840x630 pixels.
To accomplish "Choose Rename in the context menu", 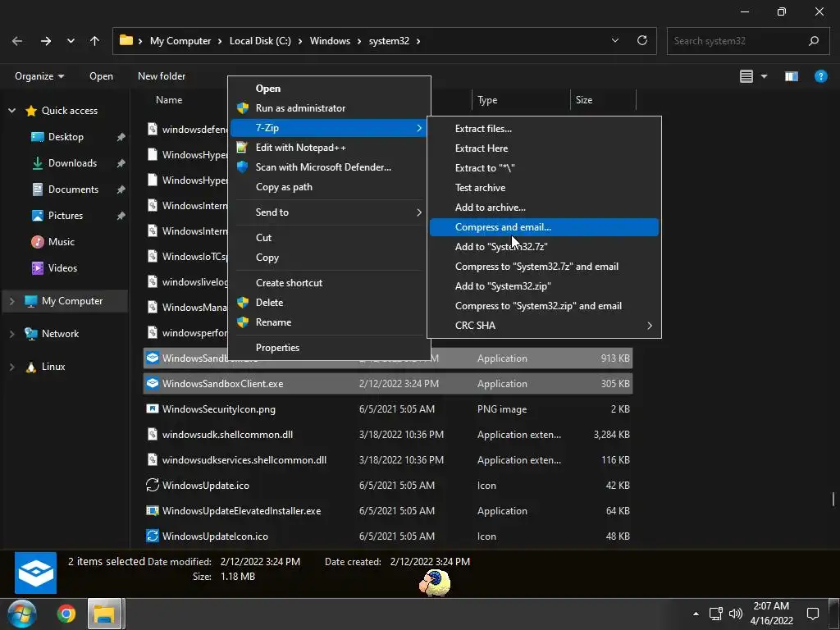I will pos(329,322).
